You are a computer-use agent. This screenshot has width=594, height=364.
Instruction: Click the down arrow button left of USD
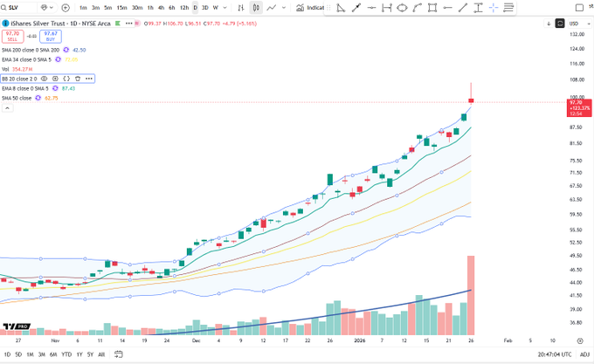549,24
